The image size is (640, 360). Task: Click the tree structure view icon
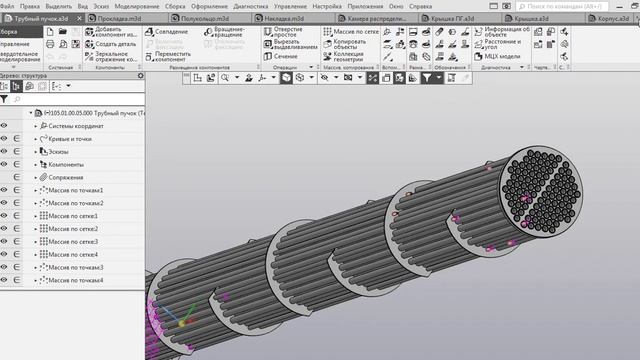(16, 86)
